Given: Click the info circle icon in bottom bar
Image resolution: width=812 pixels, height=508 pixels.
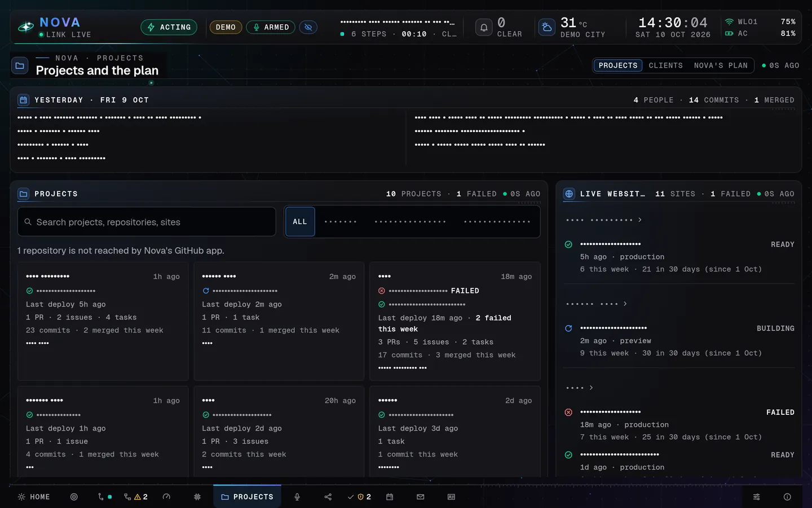Looking at the screenshot, I should [787, 497].
